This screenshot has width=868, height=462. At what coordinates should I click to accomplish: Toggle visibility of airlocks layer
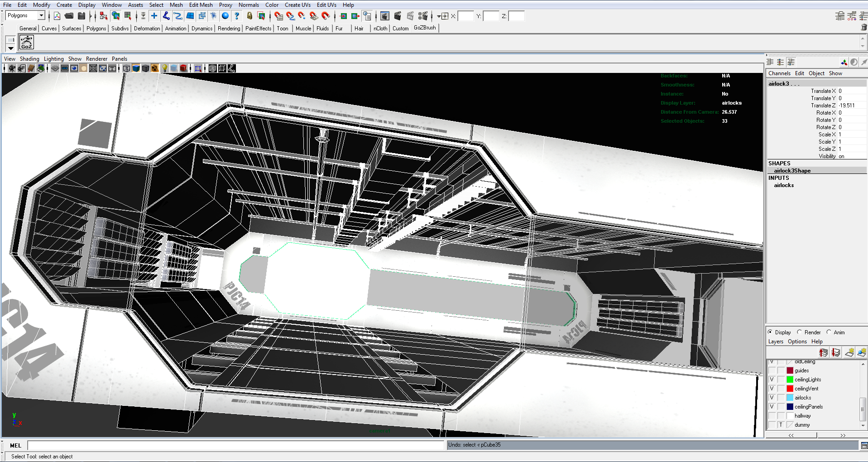point(772,398)
